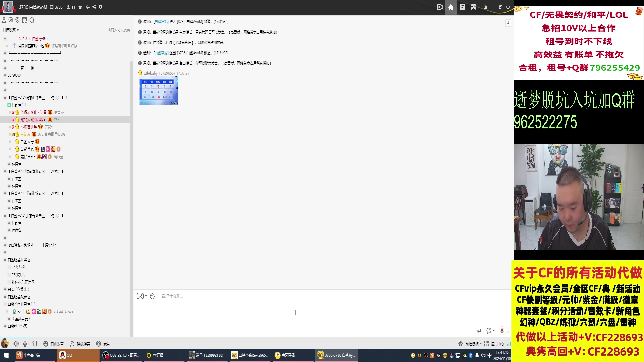
Task: Open the user profile icon above channel tree
Action: point(4,20)
